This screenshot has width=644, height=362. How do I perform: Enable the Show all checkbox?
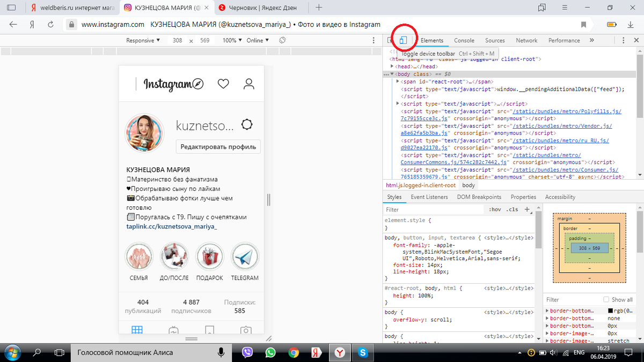tap(606, 299)
